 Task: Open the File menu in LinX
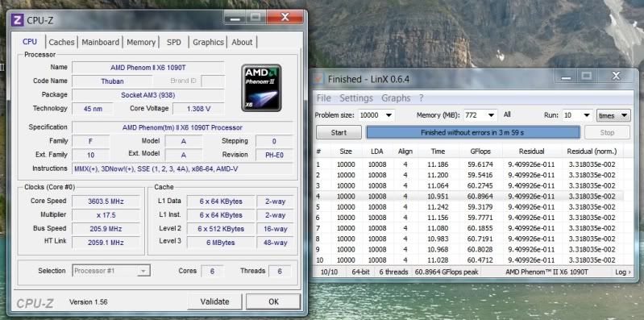324,98
